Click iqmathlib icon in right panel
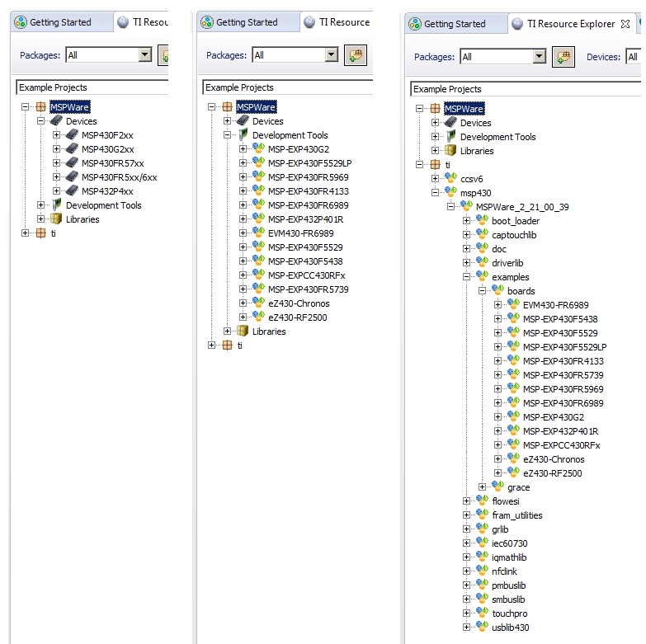The height and width of the screenshot is (644, 646). click(482, 557)
